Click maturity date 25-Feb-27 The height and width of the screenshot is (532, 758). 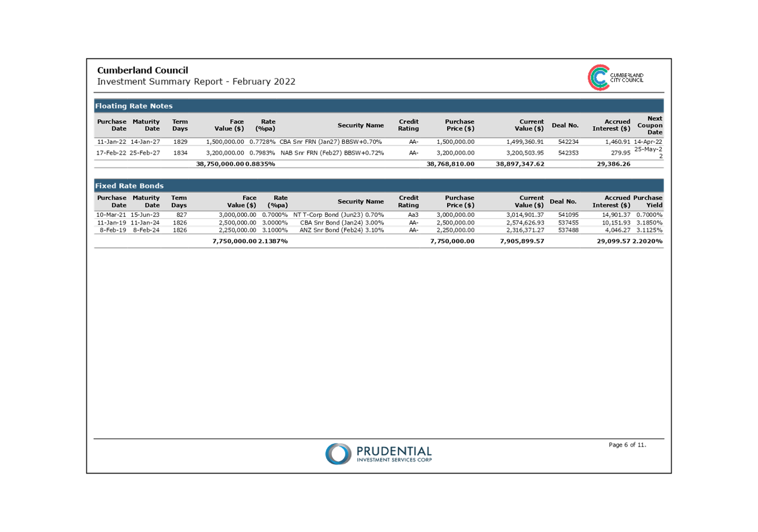pyautogui.click(x=145, y=153)
